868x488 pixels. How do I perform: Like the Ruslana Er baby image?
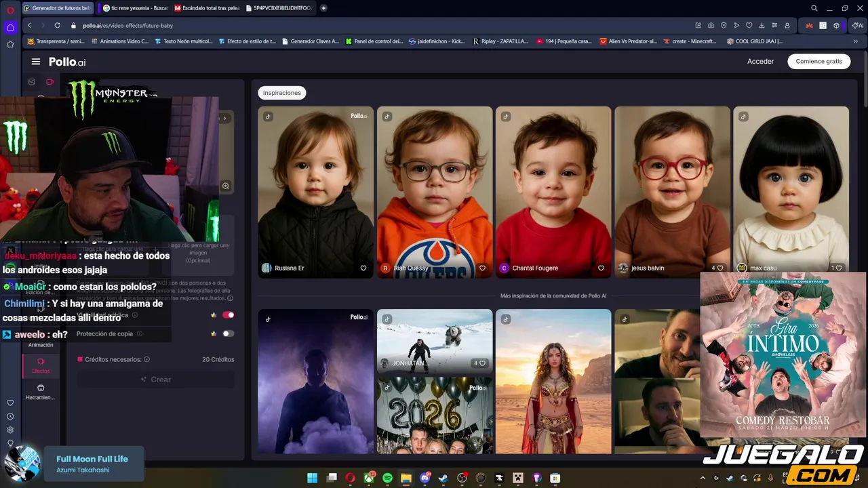pyautogui.click(x=363, y=268)
